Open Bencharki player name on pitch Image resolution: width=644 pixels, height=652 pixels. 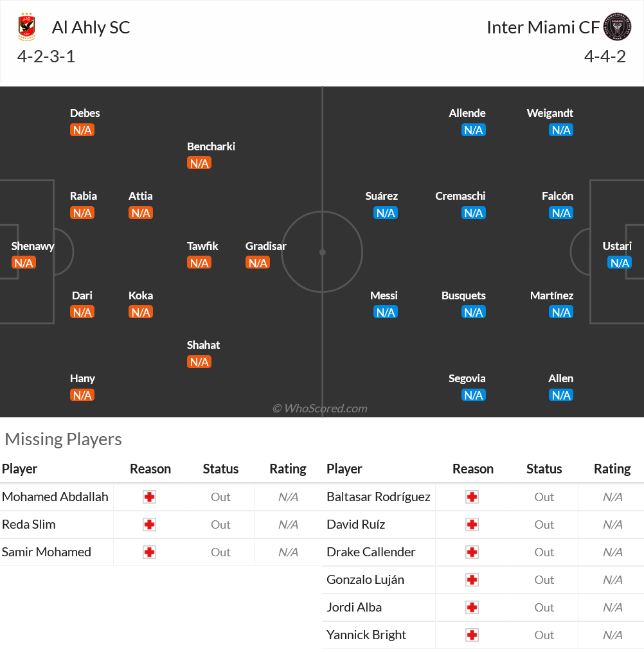[211, 146]
